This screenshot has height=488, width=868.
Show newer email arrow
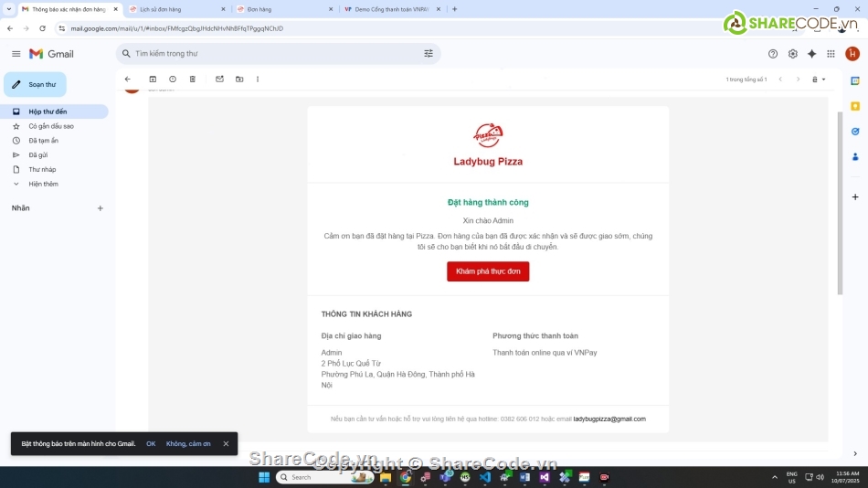(x=780, y=80)
